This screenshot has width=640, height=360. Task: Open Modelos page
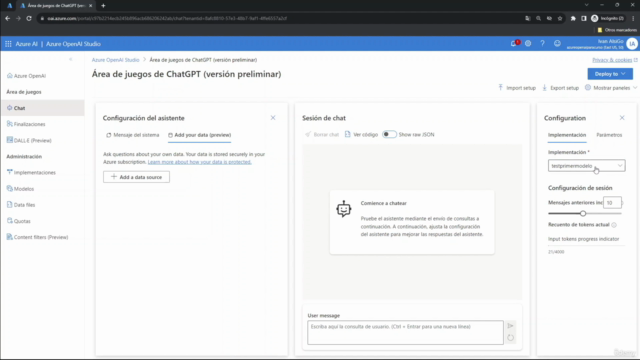tap(20, 189)
